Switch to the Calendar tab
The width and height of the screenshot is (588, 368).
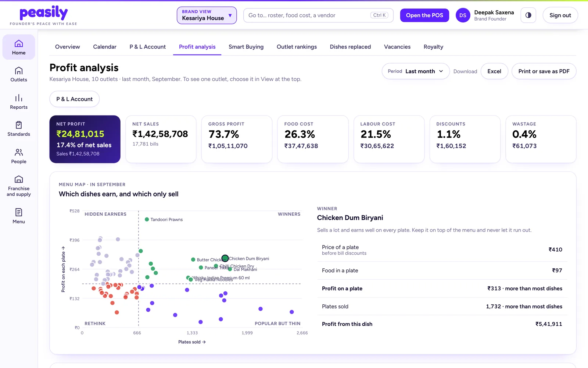tap(105, 47)
